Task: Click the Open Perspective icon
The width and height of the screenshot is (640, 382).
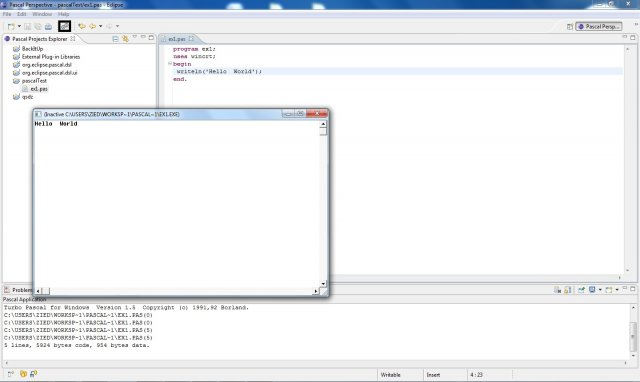Action: (x=570, y=27)
